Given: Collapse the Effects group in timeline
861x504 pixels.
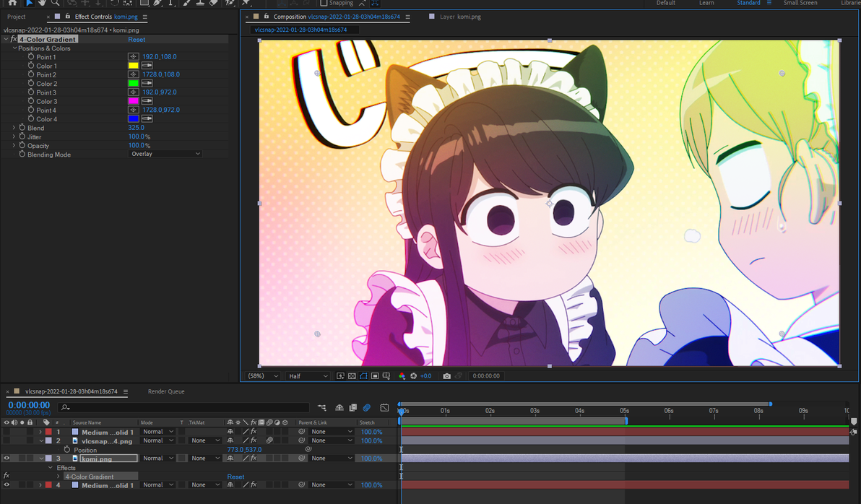Looking at the screenshot, I should pyautogui.click(x=51, y=468).
